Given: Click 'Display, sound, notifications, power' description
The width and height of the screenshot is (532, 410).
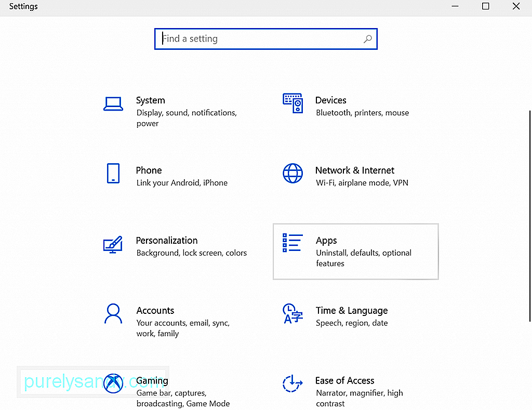Looking at the screenshot, I should [x=187, y=118].
